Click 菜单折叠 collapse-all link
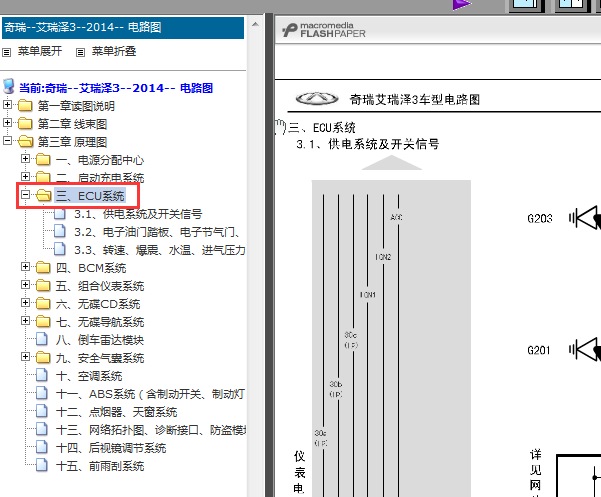 click(114, 51)
